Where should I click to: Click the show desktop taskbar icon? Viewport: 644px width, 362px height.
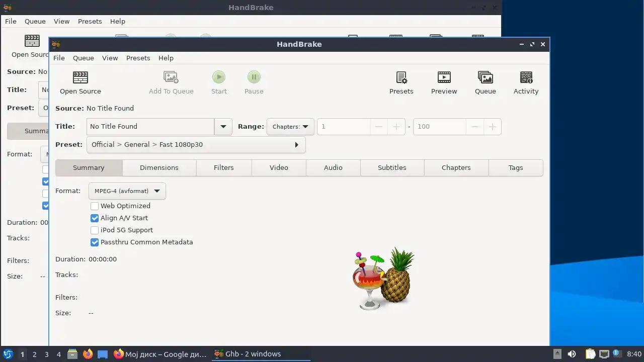[103, 354]
